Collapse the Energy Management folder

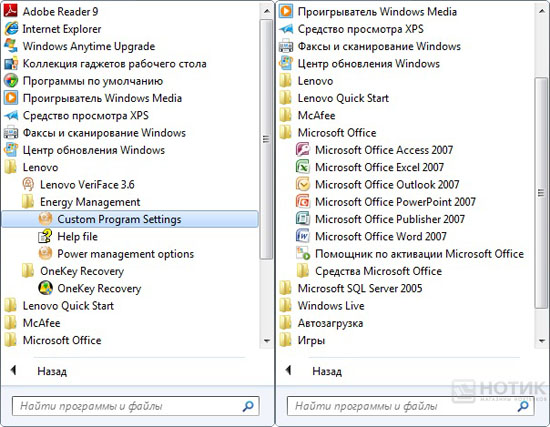[81, 202]
